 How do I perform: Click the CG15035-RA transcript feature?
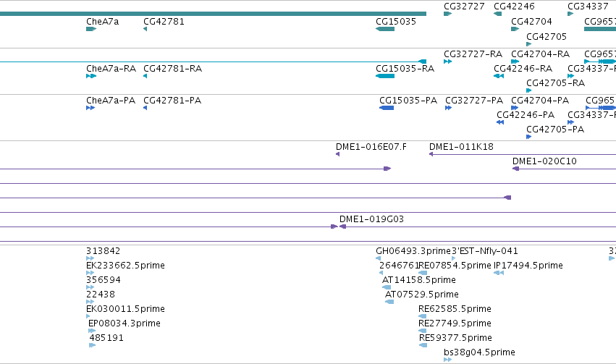385,76
